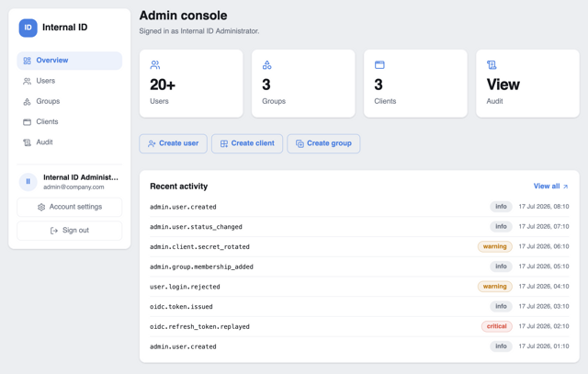
Task: Click the critical severity badge
Action: [496, 326]
